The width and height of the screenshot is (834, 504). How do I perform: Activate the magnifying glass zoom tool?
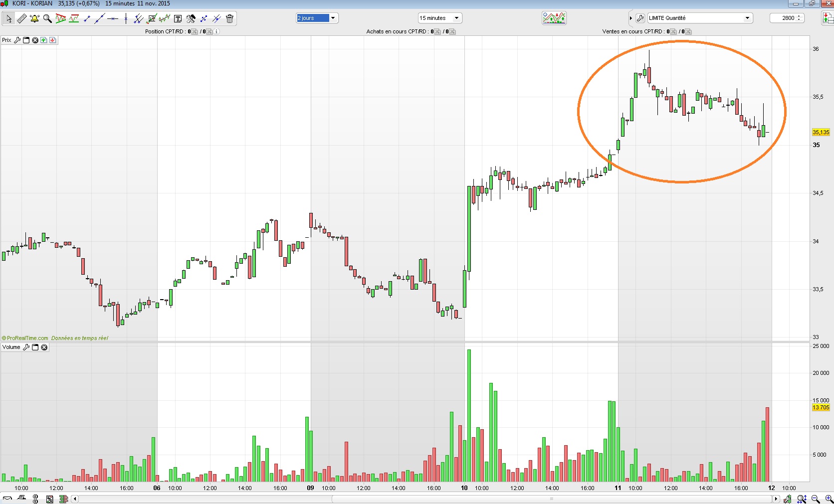[x=47, y=18]
